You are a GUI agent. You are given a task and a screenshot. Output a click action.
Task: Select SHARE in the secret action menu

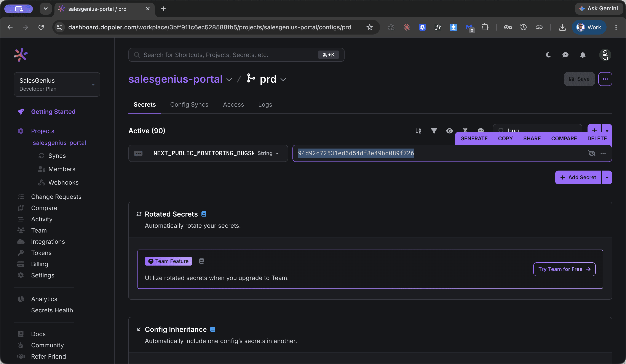click(532, 138)
